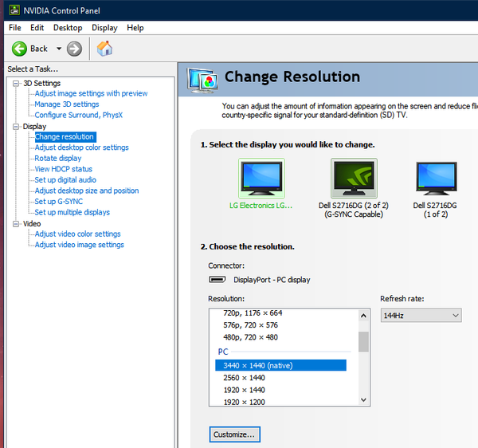Screen dimensions: 478x448
Task: Select 3440 × 1440 (native) resolution
Action: coord(280,365)
